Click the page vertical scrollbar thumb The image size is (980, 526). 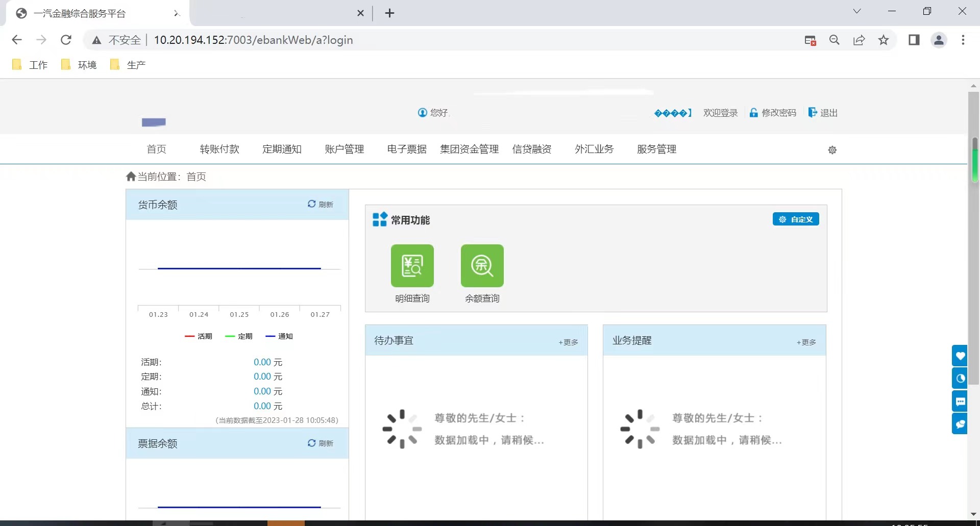point(974,238)
